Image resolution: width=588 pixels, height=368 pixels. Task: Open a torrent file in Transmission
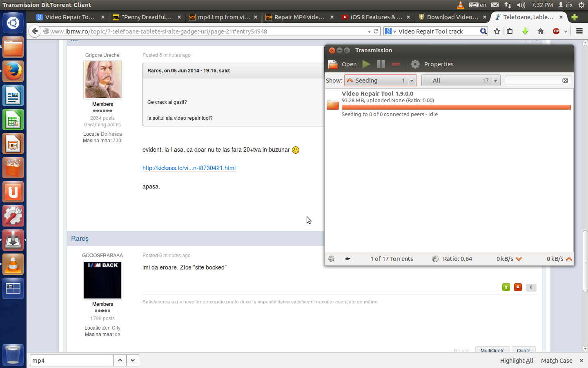tap(343, 64)
